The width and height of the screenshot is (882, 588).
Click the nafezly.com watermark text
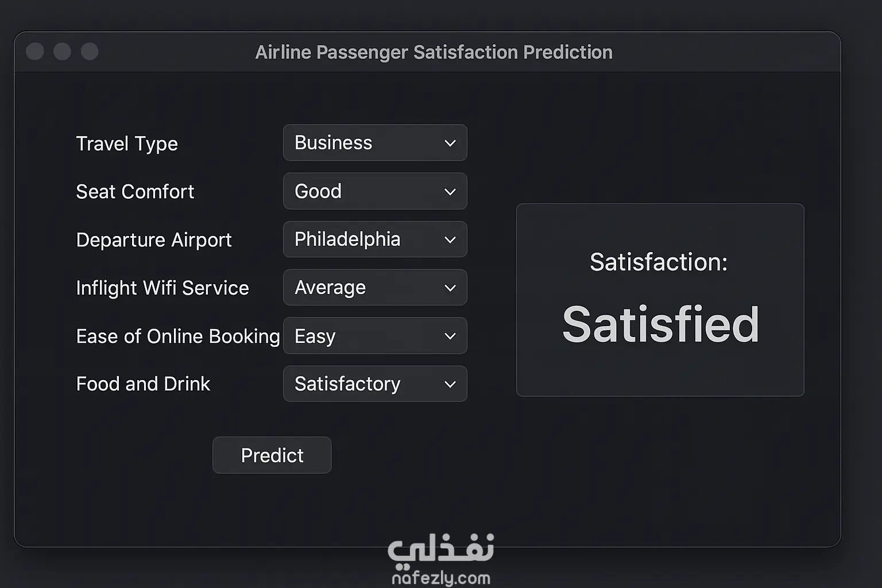[440, 578]
